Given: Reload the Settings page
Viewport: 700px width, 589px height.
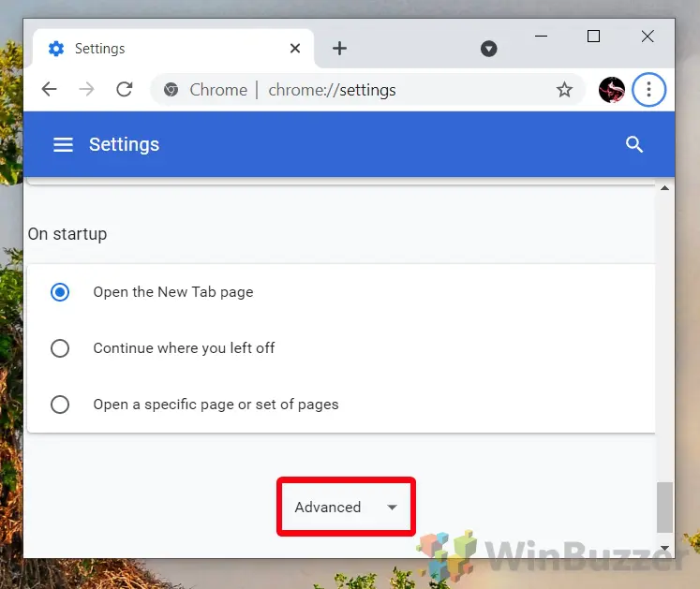Looking at the screenshot, I should (x=124, y=90).
